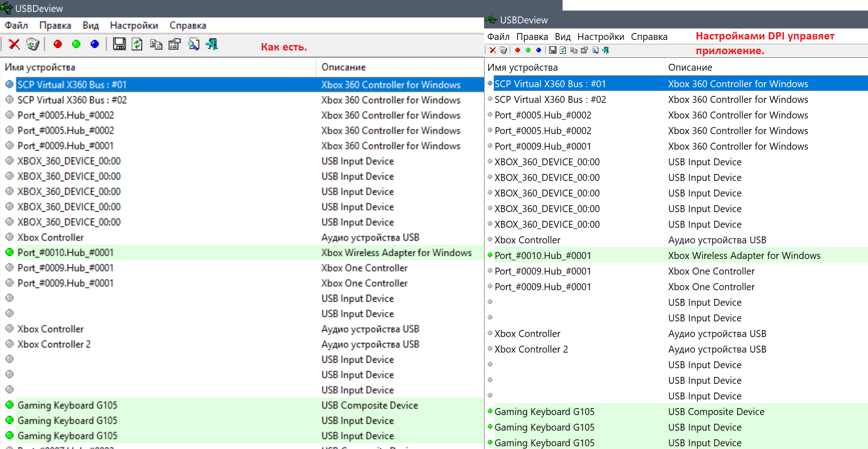Image resolution: width=868 pixels, height=449 pixels.
Task: Sort by Описание column in left window
Action: pos(400,67)
